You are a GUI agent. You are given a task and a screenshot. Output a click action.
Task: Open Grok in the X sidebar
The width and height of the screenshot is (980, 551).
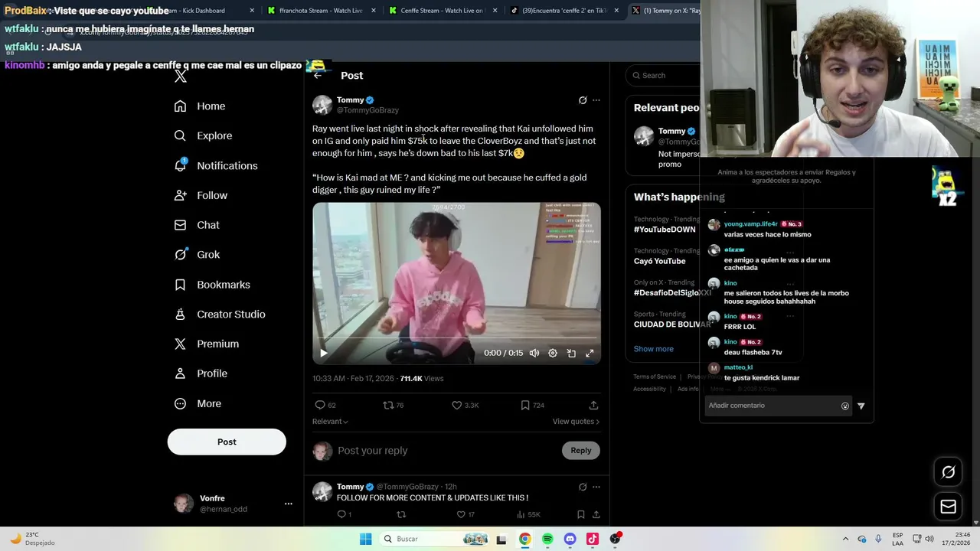coord(197,255)
